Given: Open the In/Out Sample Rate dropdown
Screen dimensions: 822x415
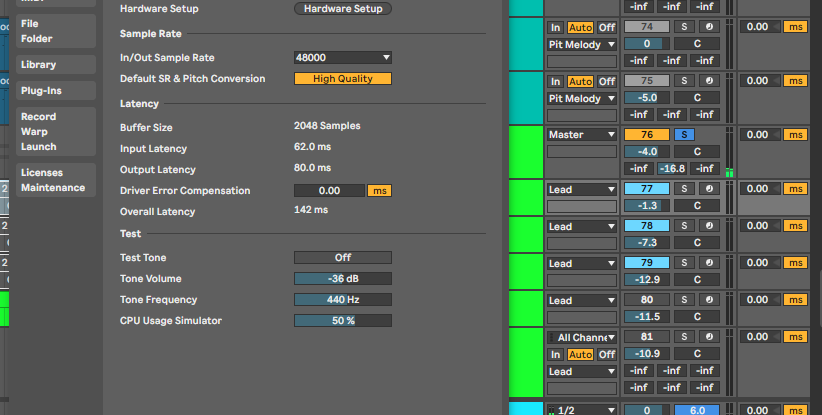Looking at the screenshot, I should click(x=342, y=58).
